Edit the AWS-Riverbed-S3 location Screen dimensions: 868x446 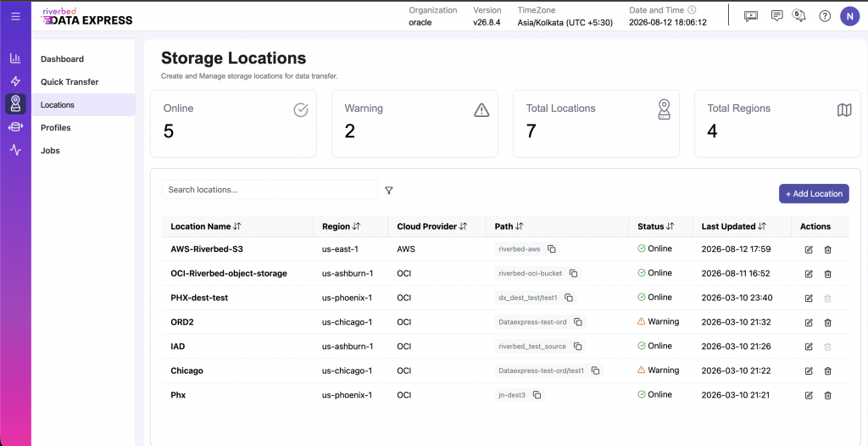(x=809, y=250)
